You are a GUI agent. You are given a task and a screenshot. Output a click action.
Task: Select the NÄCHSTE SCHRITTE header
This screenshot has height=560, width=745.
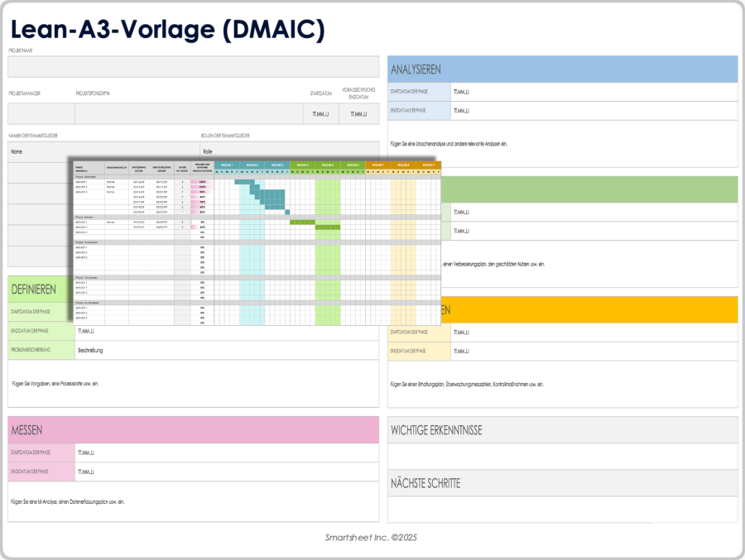point(563,484)
